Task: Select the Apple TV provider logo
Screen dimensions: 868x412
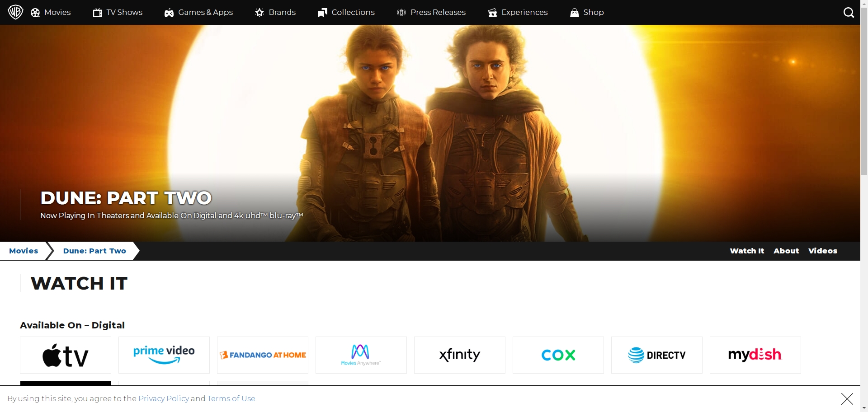Action: click(x=66, y=355)
